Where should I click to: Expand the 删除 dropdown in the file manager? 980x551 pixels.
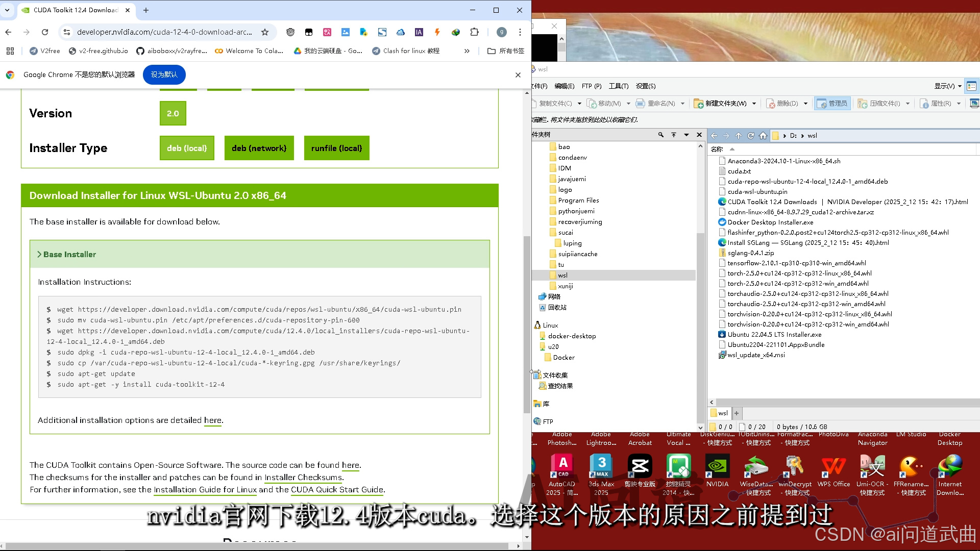coord(805,103)
